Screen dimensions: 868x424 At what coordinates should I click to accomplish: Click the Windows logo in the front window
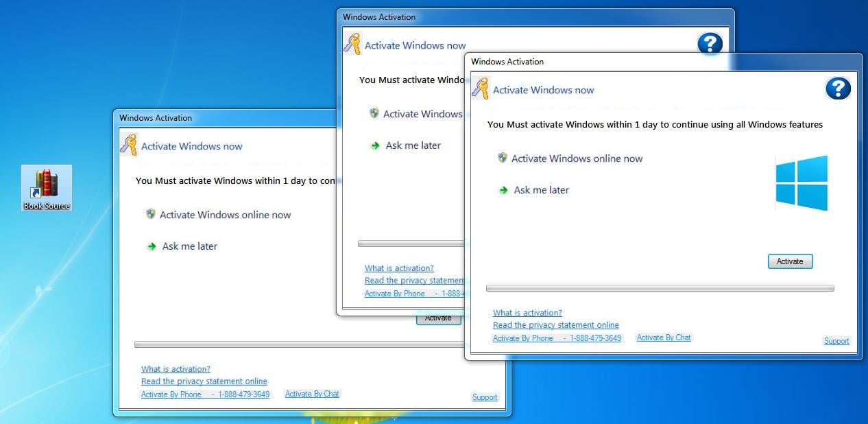click(x=801, y=182)
